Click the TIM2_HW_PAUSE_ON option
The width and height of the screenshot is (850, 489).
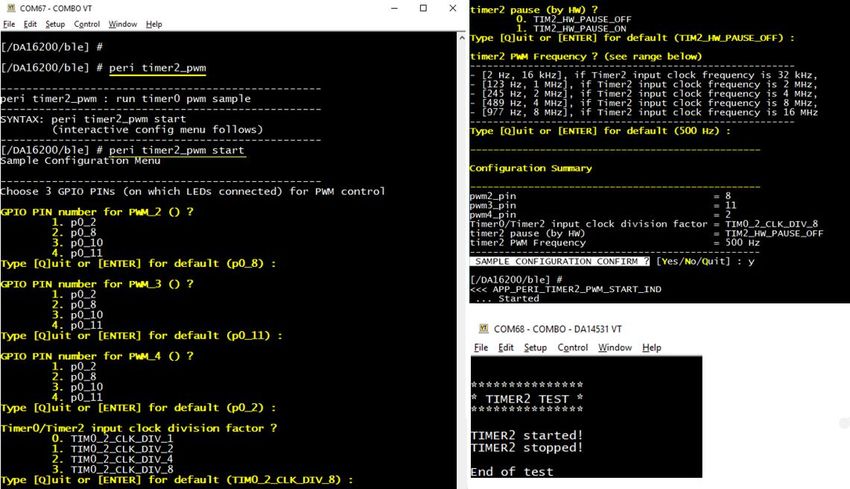(571, 28)
